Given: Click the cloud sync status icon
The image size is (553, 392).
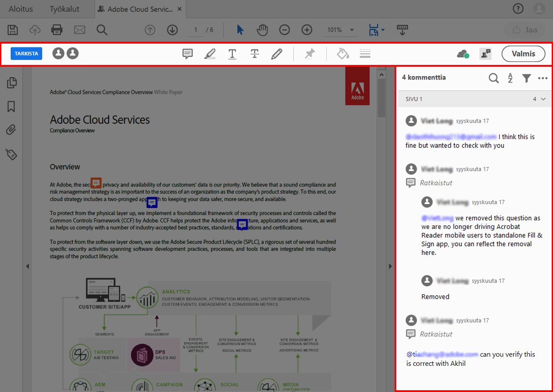Looking at the screenshot, I should coord(463,54).
